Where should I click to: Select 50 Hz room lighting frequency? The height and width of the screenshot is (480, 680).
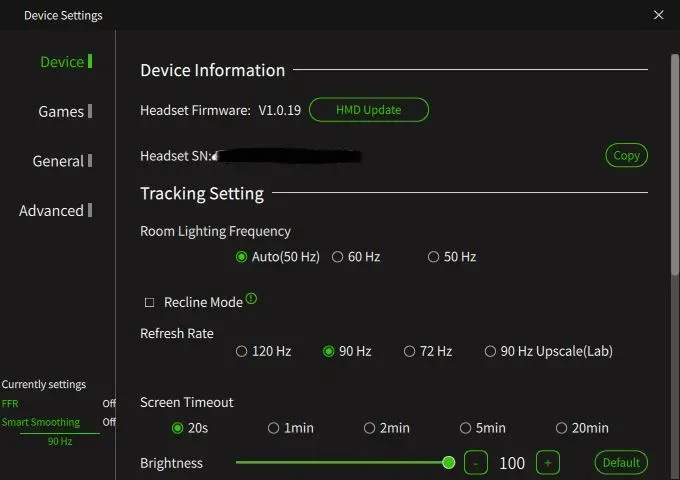(433, 257)
